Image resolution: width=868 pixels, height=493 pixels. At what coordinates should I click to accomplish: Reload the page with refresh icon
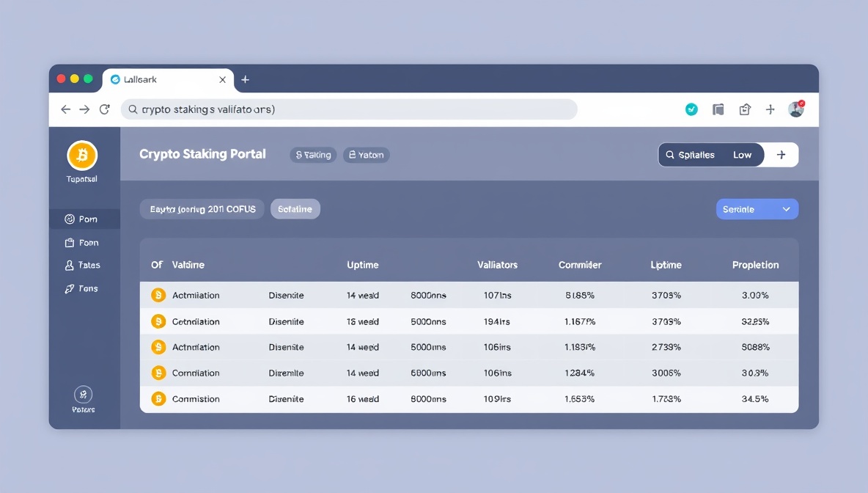pyautogui.click(x=105, y=109)
